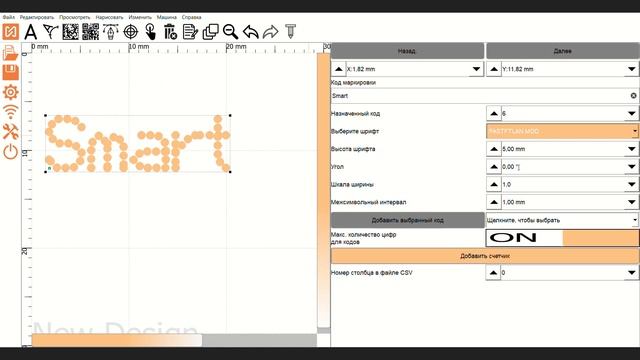The height and width of the screenshot is (360, 640).
Task: Click the Добавить выбранный код button
Action: tap(407, 220)
